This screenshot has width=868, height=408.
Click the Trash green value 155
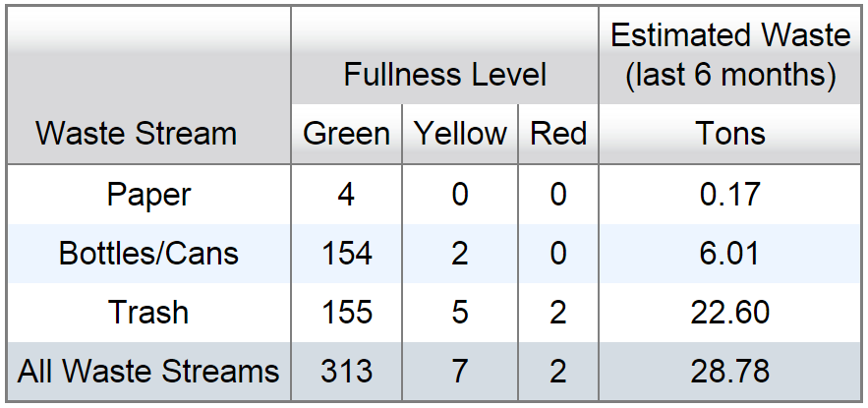[x=347, y=313]
